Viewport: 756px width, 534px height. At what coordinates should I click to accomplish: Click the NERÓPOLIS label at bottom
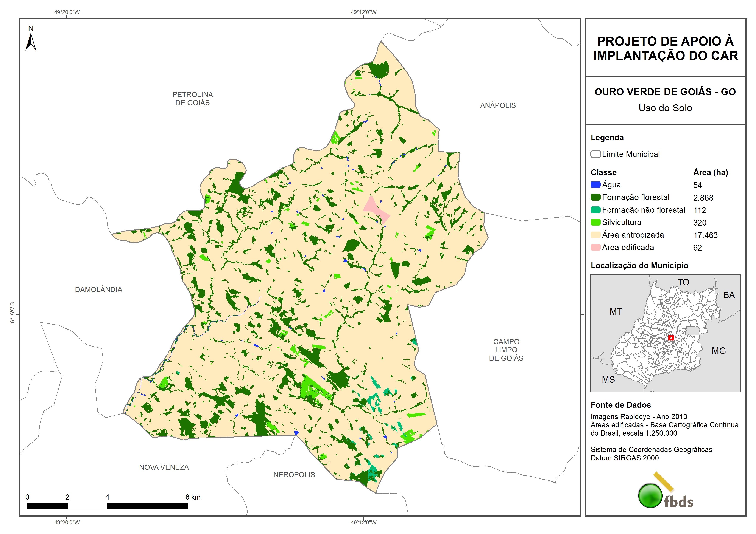click(x=294, y=474)
